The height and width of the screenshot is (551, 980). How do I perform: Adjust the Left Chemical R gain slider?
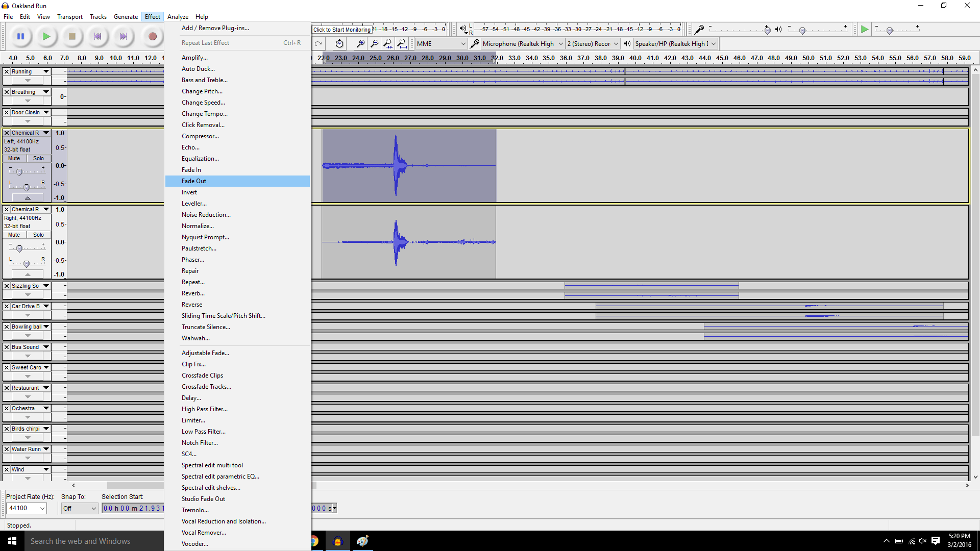click(x=19, y=172)
